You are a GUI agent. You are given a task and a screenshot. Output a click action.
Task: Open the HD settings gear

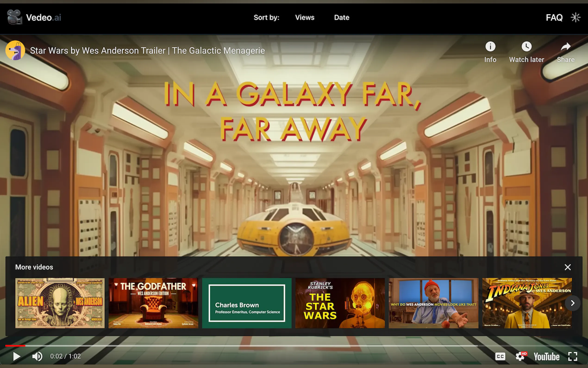tap(520, 357)
